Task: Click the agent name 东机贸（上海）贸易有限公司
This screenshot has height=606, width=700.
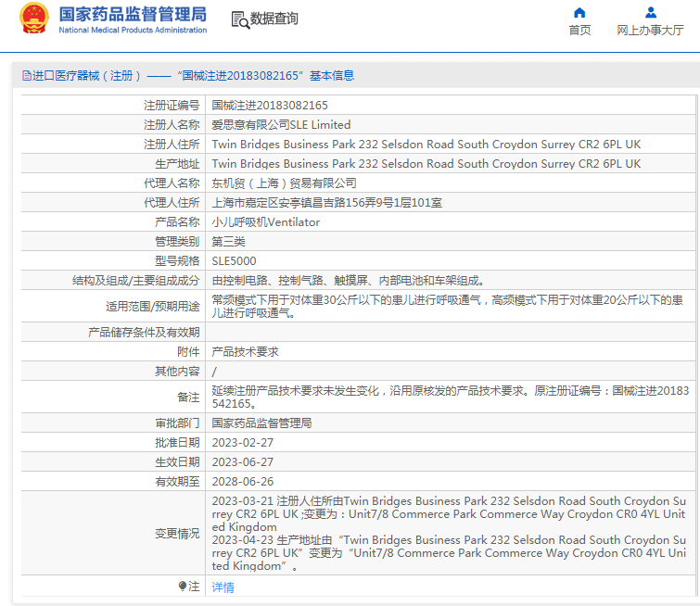Action: (284, 183)
